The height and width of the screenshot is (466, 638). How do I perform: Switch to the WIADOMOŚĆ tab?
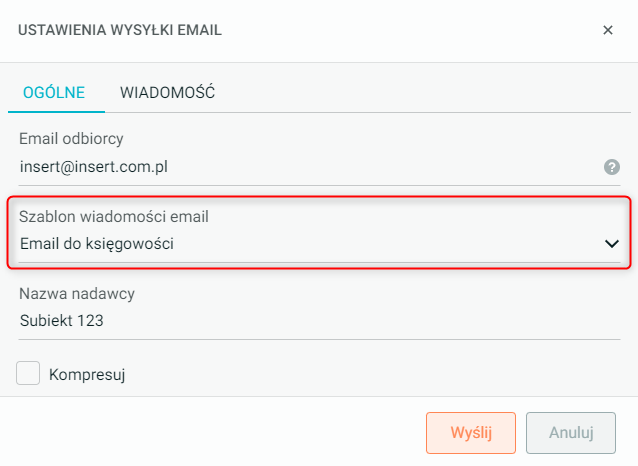[167, 93]
